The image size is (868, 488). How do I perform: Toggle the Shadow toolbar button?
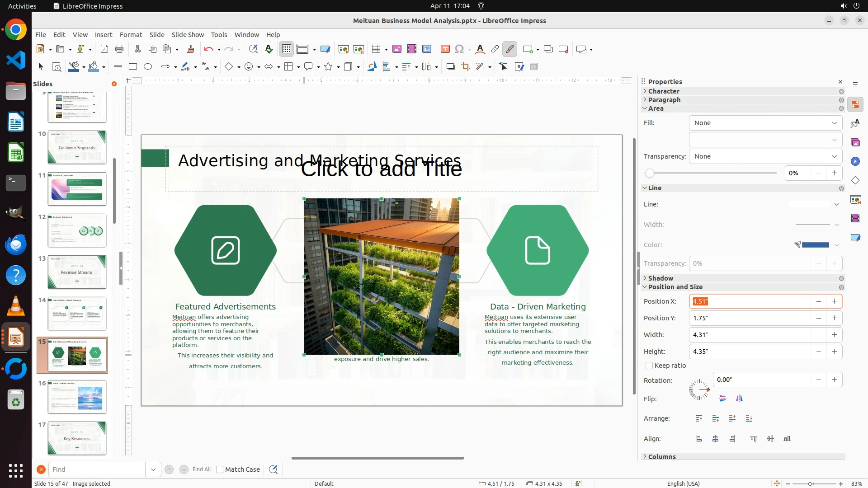(450, 67)
